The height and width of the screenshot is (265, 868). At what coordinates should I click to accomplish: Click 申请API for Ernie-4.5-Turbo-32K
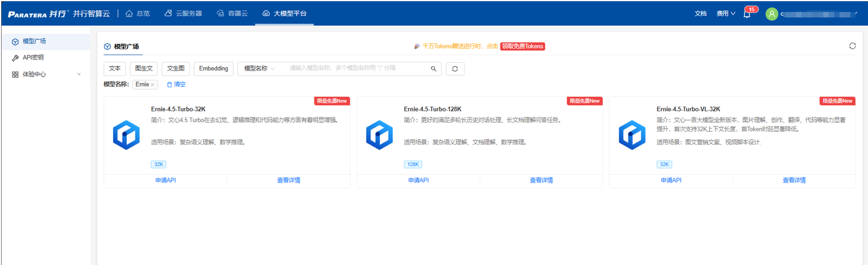(x=165, y=180)
